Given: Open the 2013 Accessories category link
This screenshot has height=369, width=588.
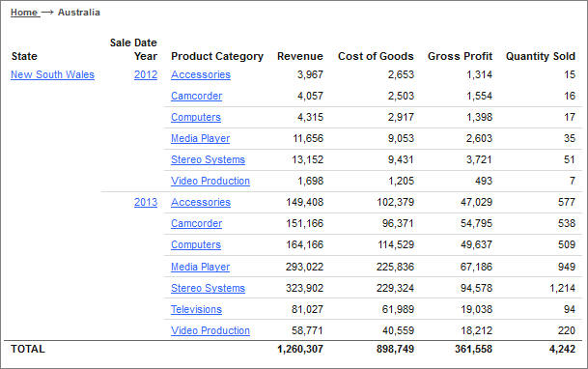Looking at the screenshot, I should (x=201, y=202).
